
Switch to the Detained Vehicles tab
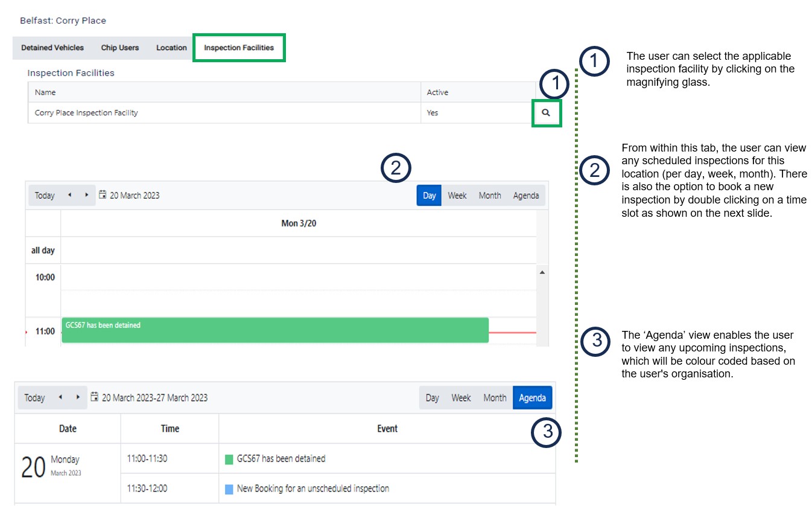(x=52, y=48)
